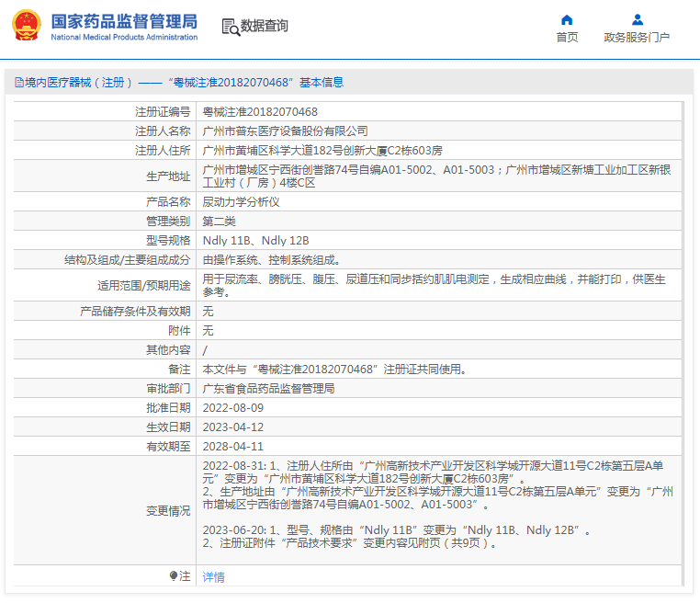Select registration number 粤械注准20182070468 value cell

pos(260,111)
